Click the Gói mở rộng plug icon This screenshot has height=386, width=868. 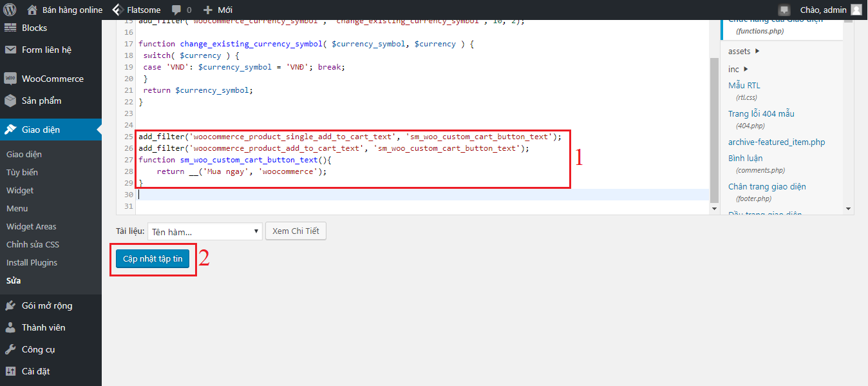click(x=10, y=305)
